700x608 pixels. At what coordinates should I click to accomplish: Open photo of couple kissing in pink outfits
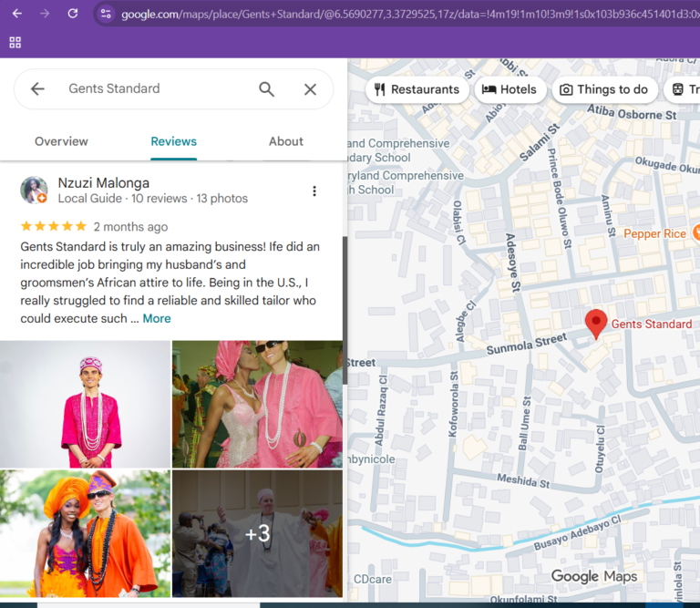tap(258, 404)
